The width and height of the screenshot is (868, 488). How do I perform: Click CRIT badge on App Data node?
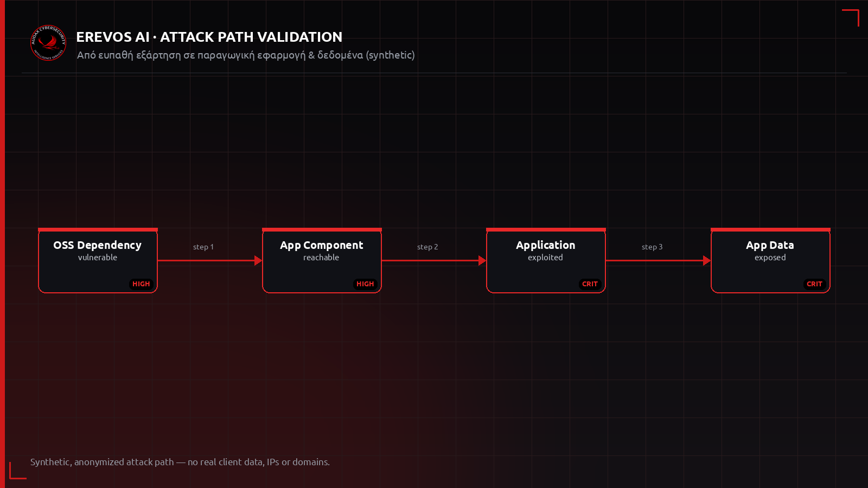814,284
